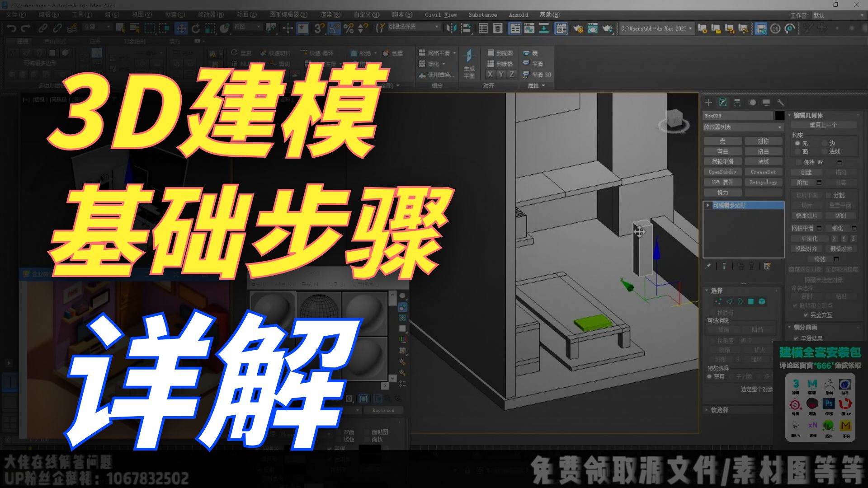Click the Mirror tool icon

(x=451, y=28)
